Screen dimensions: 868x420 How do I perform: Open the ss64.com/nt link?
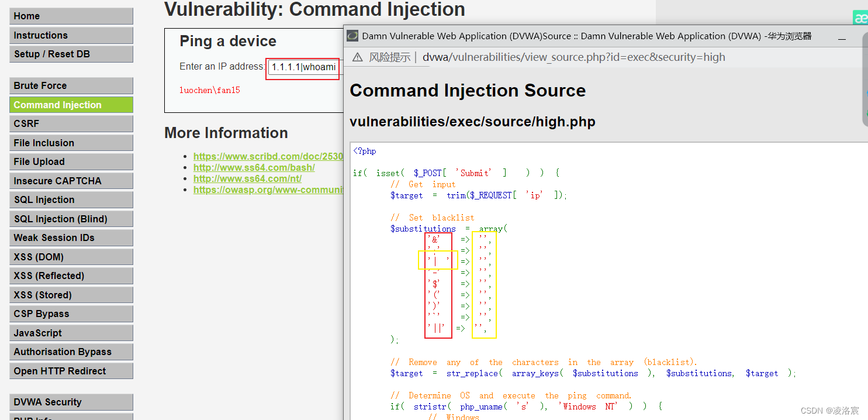click(x=247, y=178)
